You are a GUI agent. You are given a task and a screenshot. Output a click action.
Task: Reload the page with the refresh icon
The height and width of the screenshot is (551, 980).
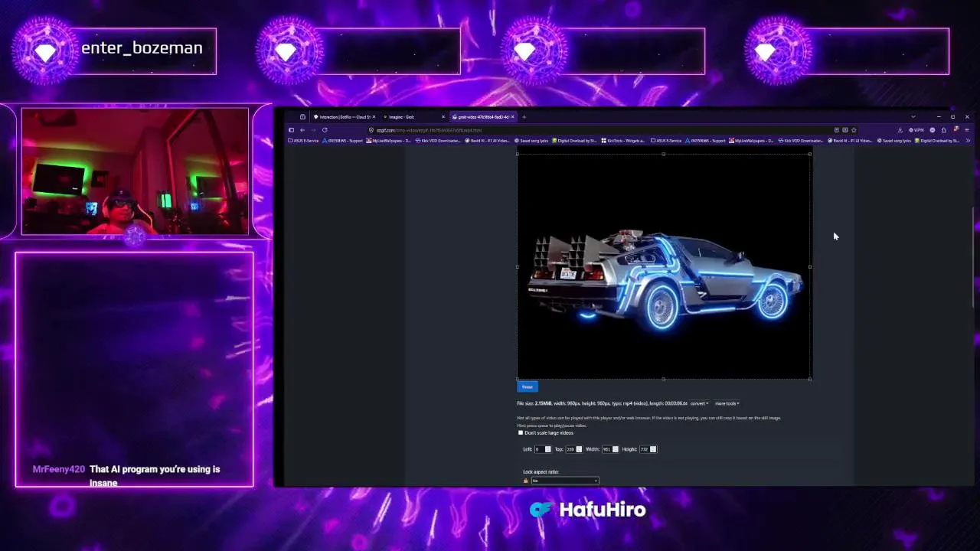[x=325, y=130]
